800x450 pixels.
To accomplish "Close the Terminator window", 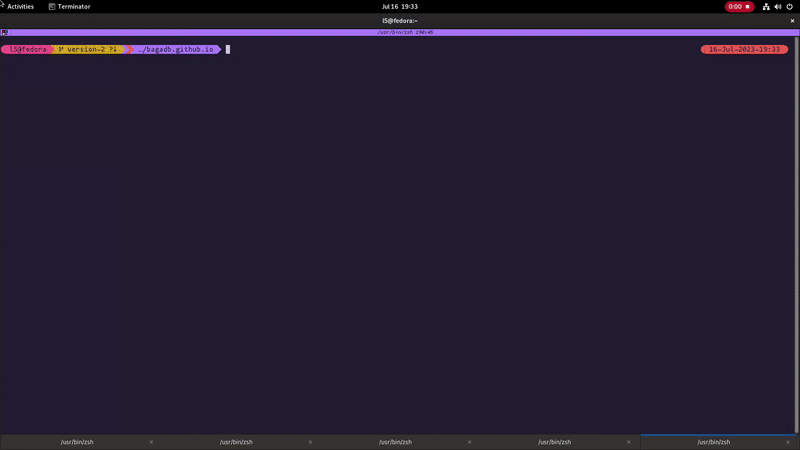I will click(792, 21).
